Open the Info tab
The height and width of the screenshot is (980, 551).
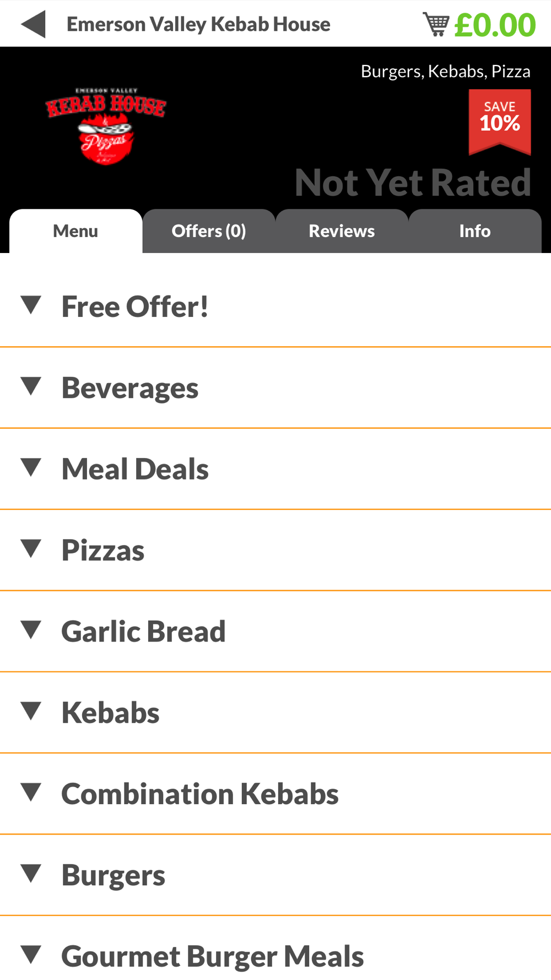click(x=475, y=231)
